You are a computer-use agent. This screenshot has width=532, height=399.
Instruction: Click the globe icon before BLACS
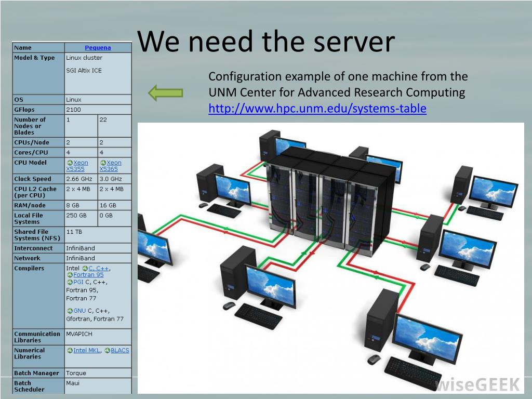click(x=107, y=351)
